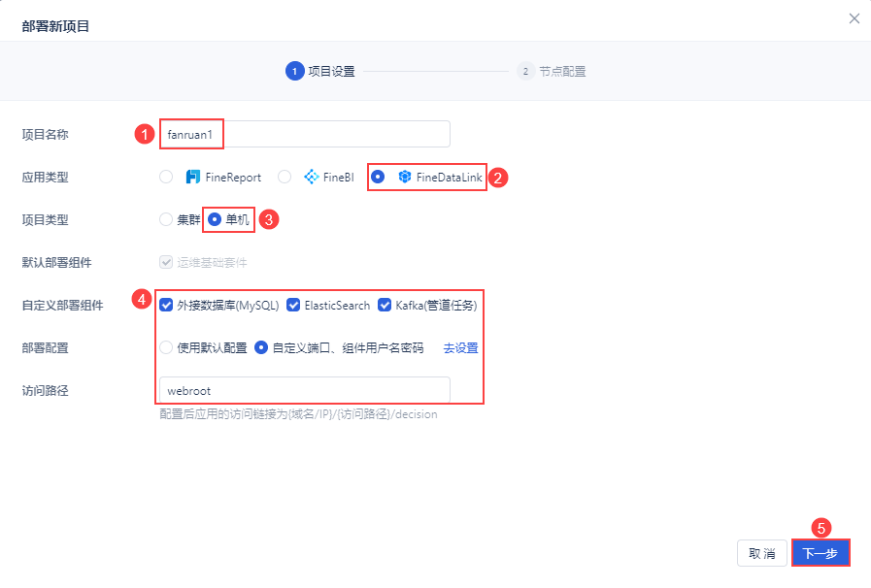Select the FineReport radio button

(x=166, y=178)
